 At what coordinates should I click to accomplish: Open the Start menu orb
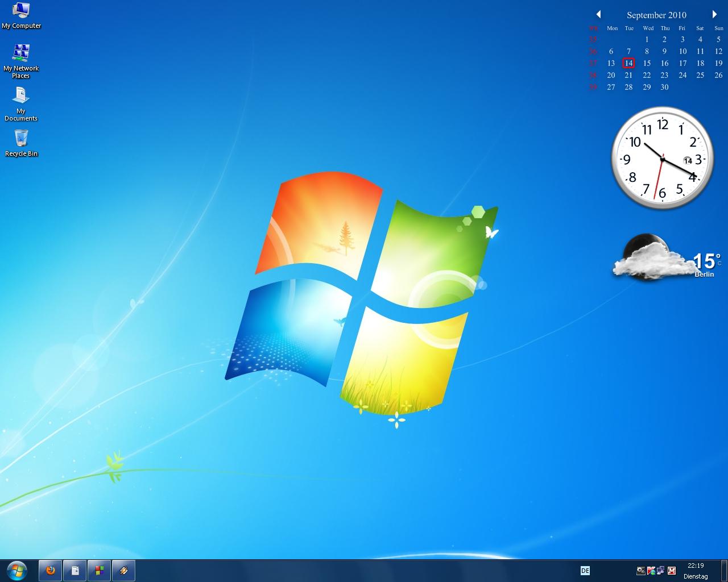click(x=17, y=570)
